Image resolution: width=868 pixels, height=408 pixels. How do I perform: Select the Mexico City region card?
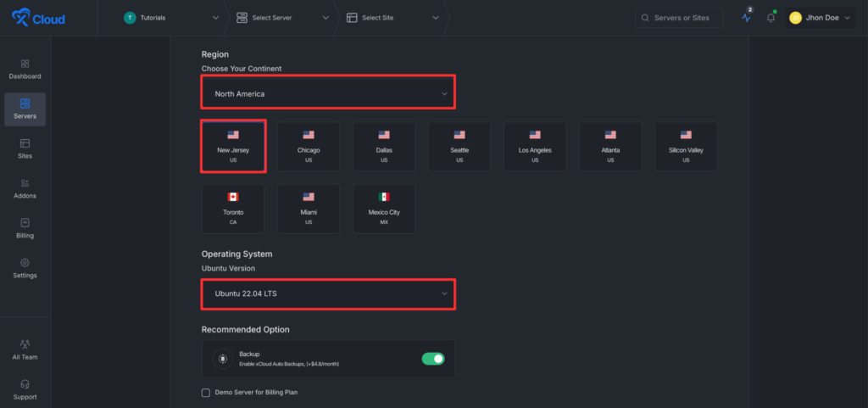pos(384,208)
